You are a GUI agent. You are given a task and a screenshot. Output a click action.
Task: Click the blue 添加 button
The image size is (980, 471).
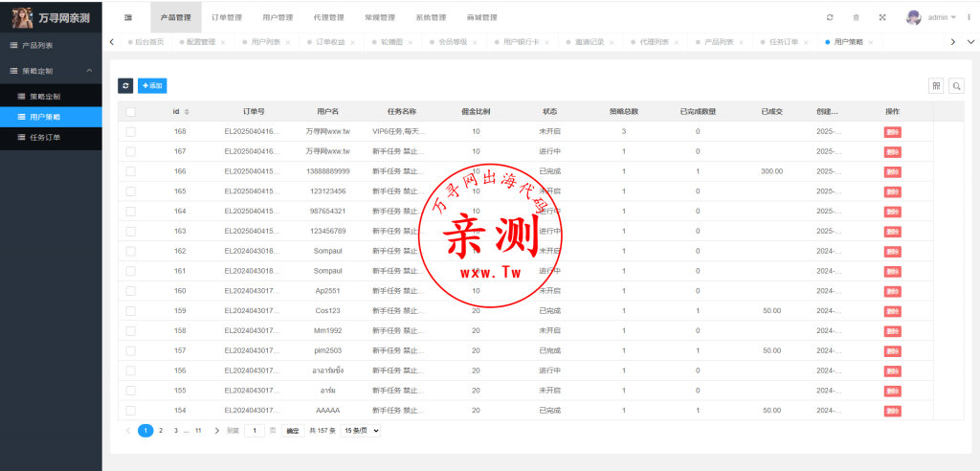pyautogui.click(x=152, y=86)
